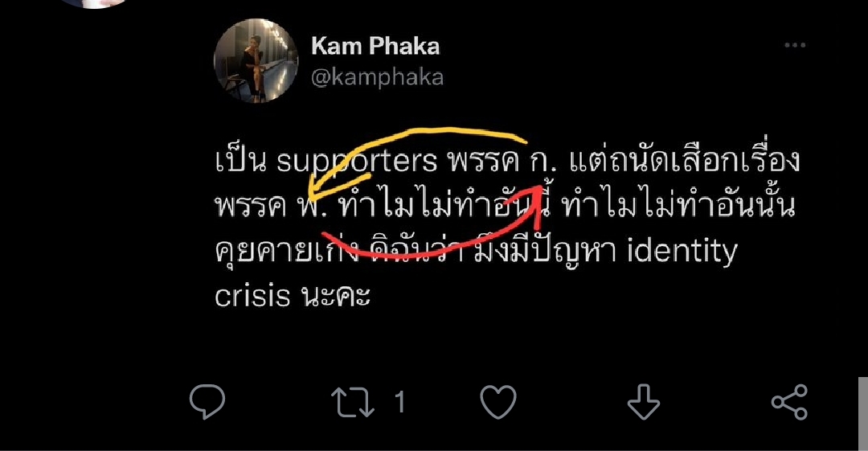Click the retweet count number 1
Viewport: 868px width, 451px height.
pos(399,402)
